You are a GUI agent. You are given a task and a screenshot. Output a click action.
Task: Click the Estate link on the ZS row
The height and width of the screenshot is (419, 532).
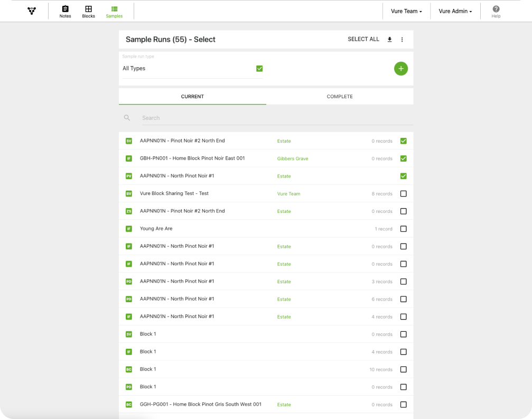pos(284,211)
